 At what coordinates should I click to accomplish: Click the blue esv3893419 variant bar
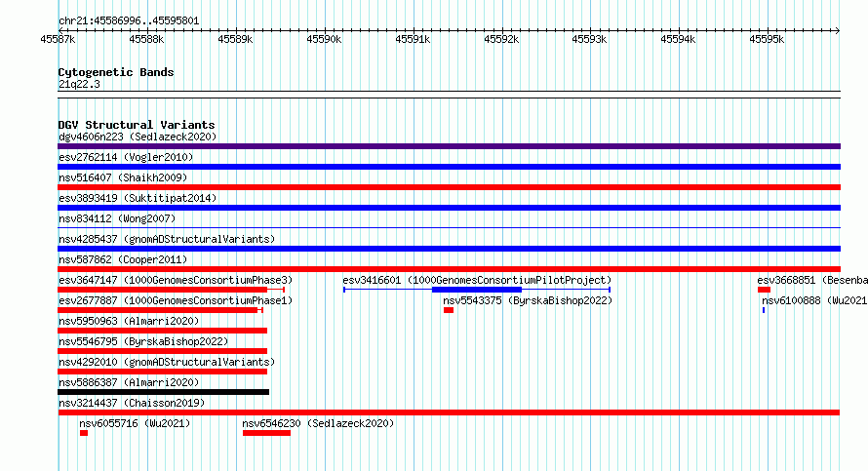point(449,208)
